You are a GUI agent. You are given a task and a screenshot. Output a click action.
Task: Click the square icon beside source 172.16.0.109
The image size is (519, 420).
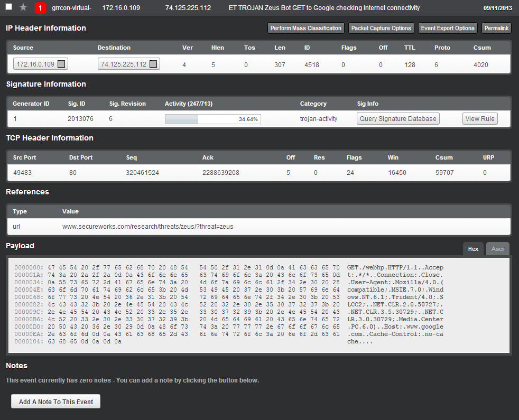[61, 64]
